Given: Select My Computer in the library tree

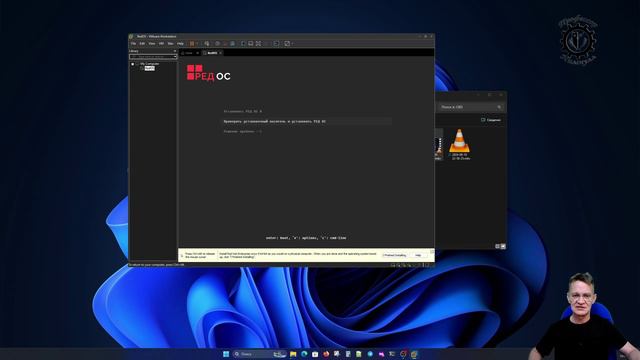Looking at the screenshot, I should (x=149, y=64).
